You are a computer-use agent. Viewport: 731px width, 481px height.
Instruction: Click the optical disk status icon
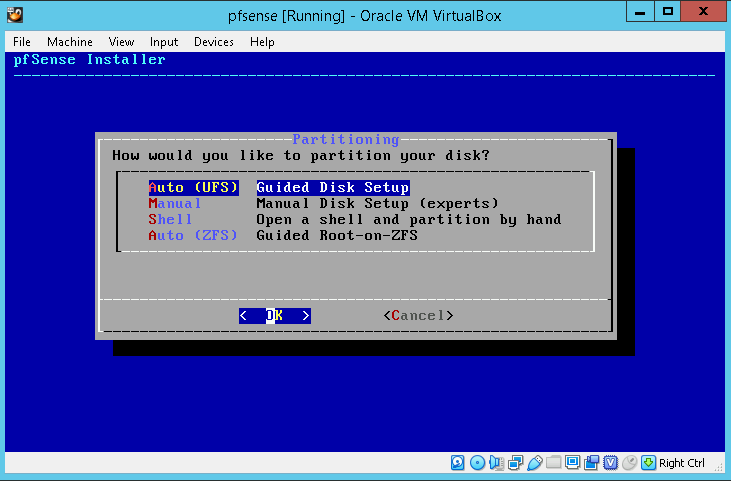coord(477,463)
